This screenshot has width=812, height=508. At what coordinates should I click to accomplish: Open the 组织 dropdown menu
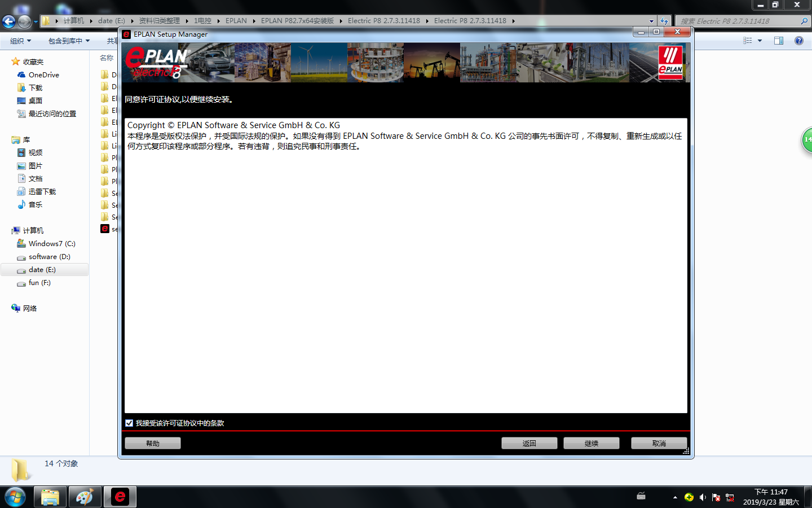[21, 41]
